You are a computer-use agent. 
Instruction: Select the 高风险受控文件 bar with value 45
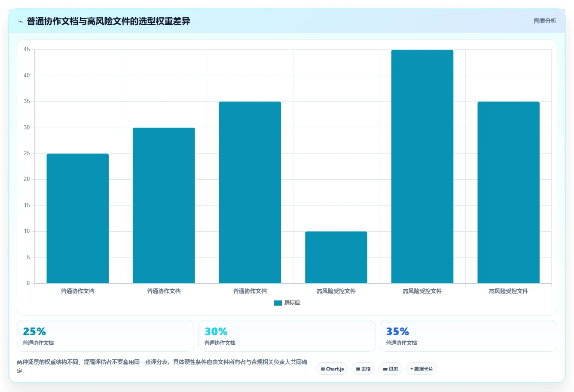pyautogui.click(x=422, y=166)
